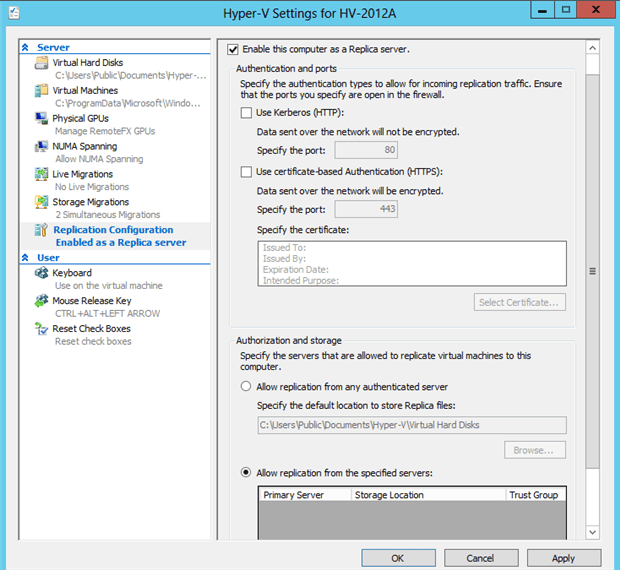620x570 pixels.
Task: Click the vertical scrollbar thumb
Action: [x=592, y=271]
